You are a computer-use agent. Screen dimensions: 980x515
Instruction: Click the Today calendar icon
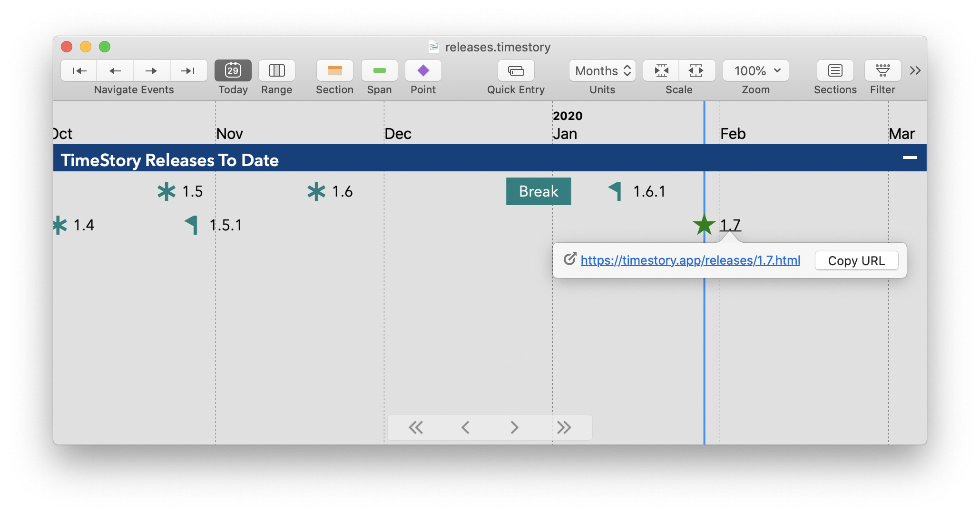coord(233,71)
